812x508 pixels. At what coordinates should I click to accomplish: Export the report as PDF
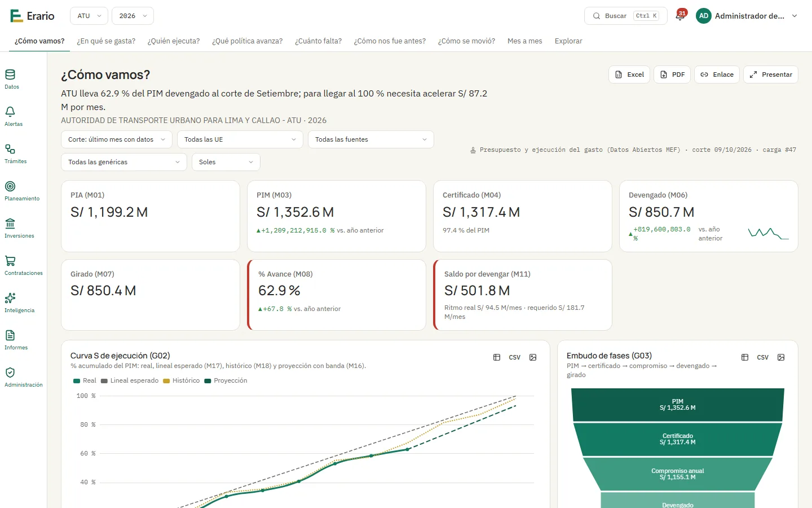672,75
